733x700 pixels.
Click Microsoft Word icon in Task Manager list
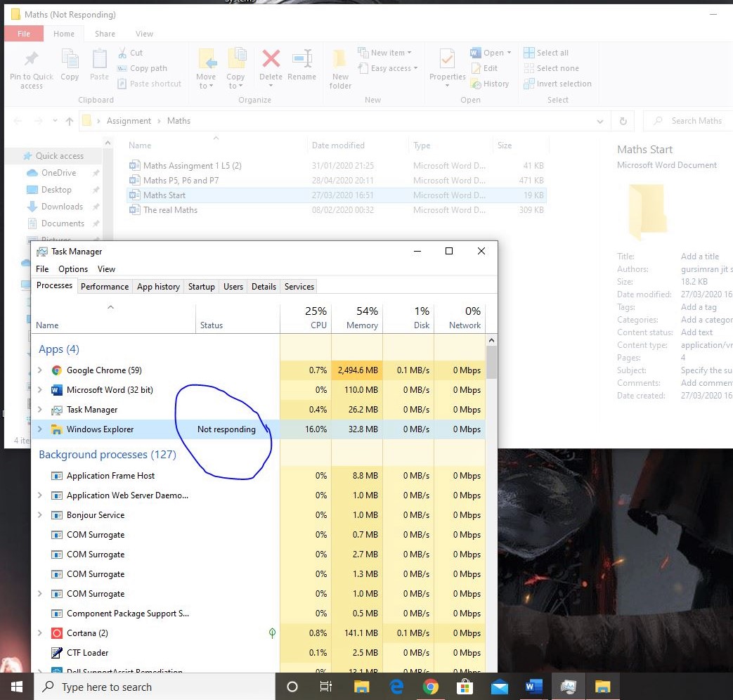(x=56, y=390)
